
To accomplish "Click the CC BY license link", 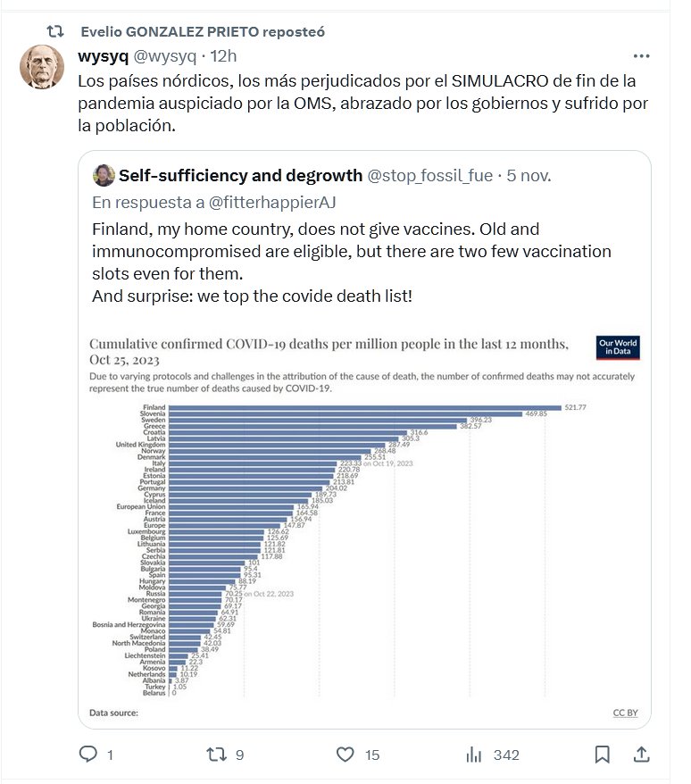I will tap(624, 713).
